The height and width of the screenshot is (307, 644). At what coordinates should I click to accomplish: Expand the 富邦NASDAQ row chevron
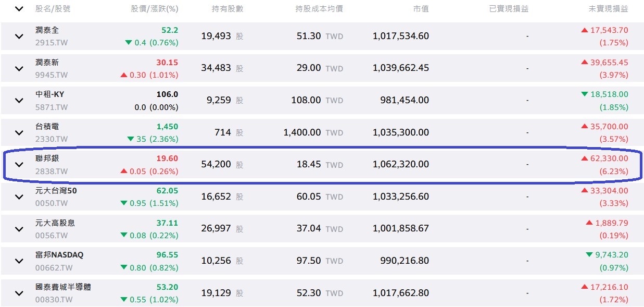click(x=19, y=261)
